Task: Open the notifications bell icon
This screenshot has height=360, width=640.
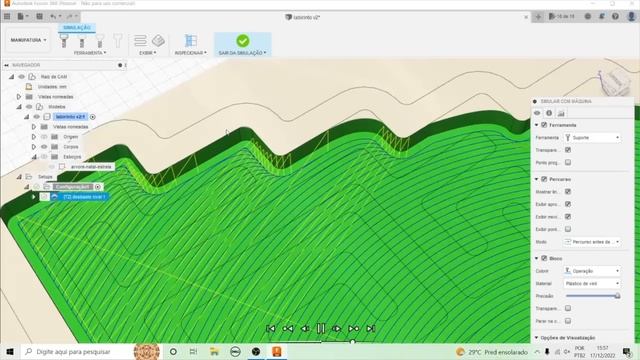Action: 602,17
